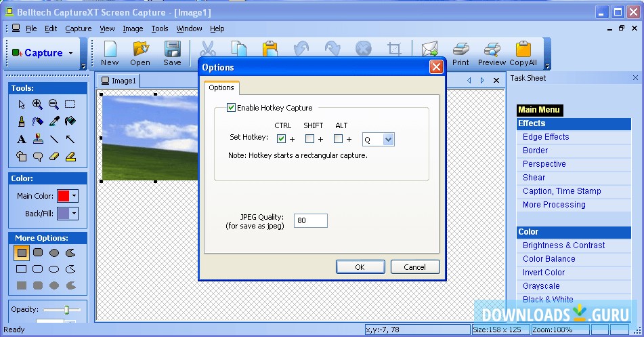Select the arrow drawing tool

point(70,140)
